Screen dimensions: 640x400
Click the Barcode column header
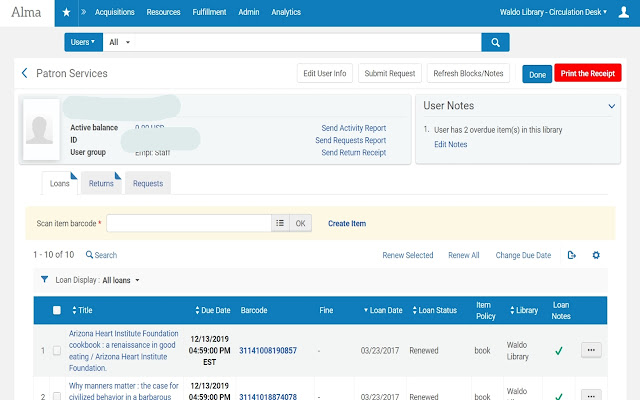(x=253, y=310)
